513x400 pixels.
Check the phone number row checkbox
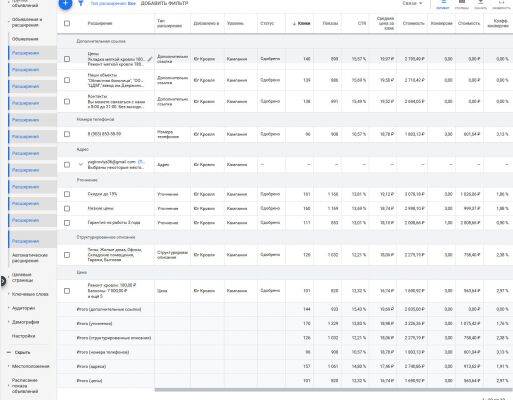(x=67, y=134)
